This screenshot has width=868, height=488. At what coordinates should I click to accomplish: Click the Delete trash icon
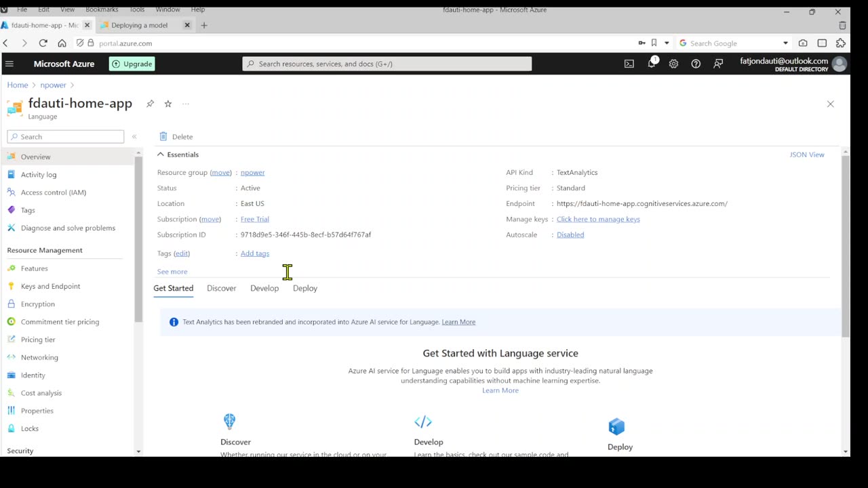[x=163, y=136]
